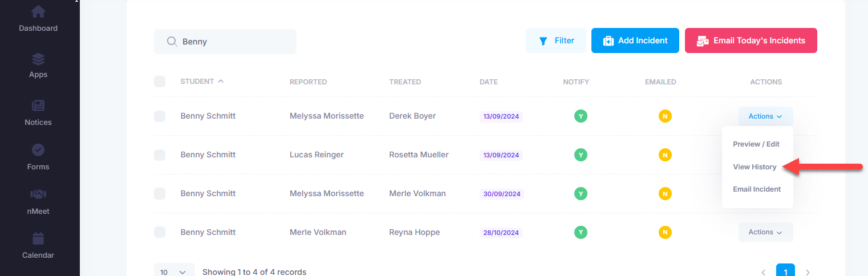Collapse the first row Actions dropdown

765,116
